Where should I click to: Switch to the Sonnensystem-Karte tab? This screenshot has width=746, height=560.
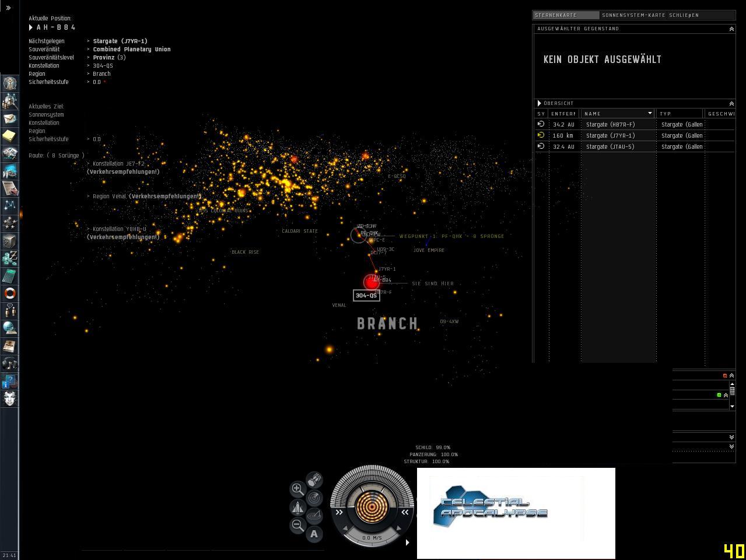633,15
